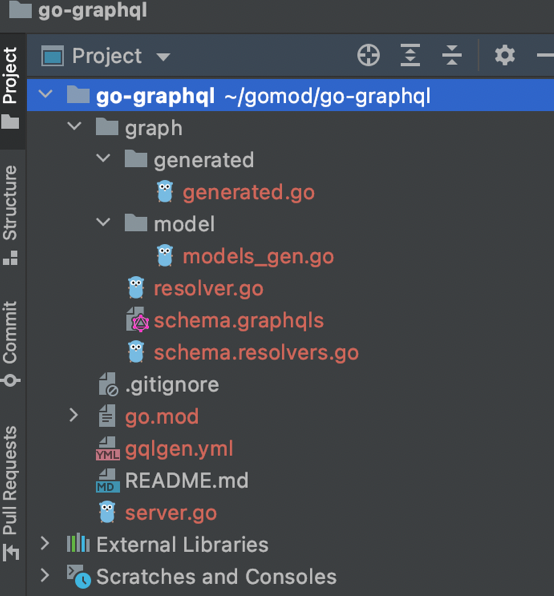Collapse the graph folder
554x596 pixels.
(x=74, y=126)
